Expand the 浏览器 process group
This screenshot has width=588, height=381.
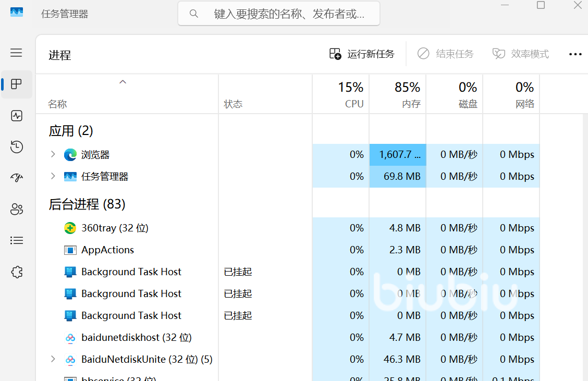(53, 155)
